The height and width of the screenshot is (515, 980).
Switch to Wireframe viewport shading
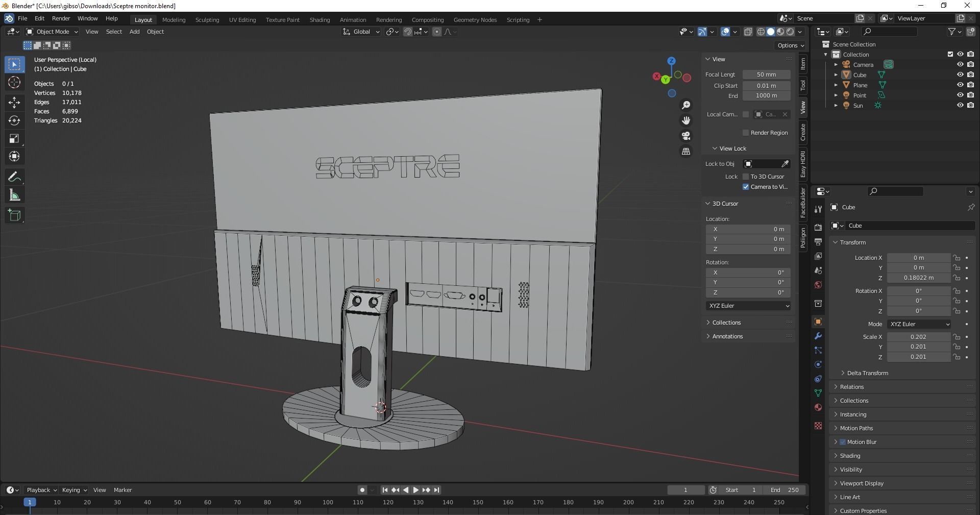point(761,32)
